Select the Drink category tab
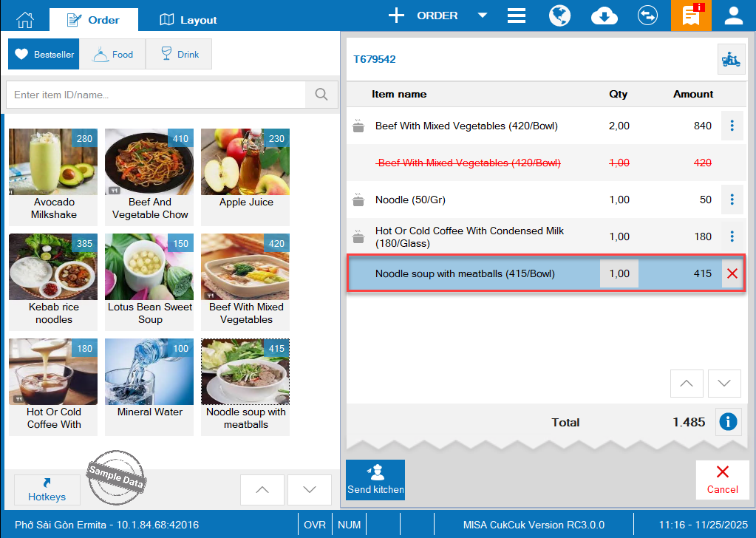756x538 pixels. click(179, 54)
